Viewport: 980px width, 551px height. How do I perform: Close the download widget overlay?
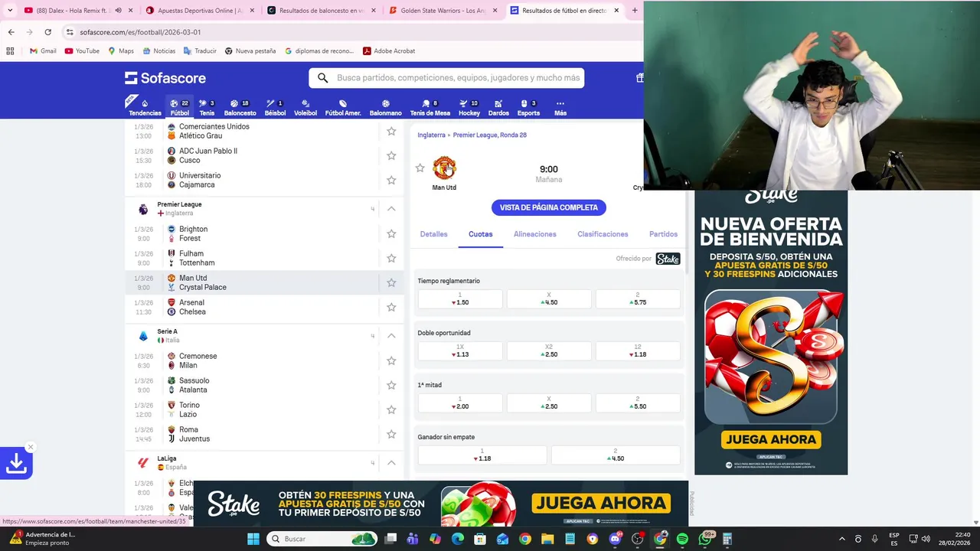31,447
